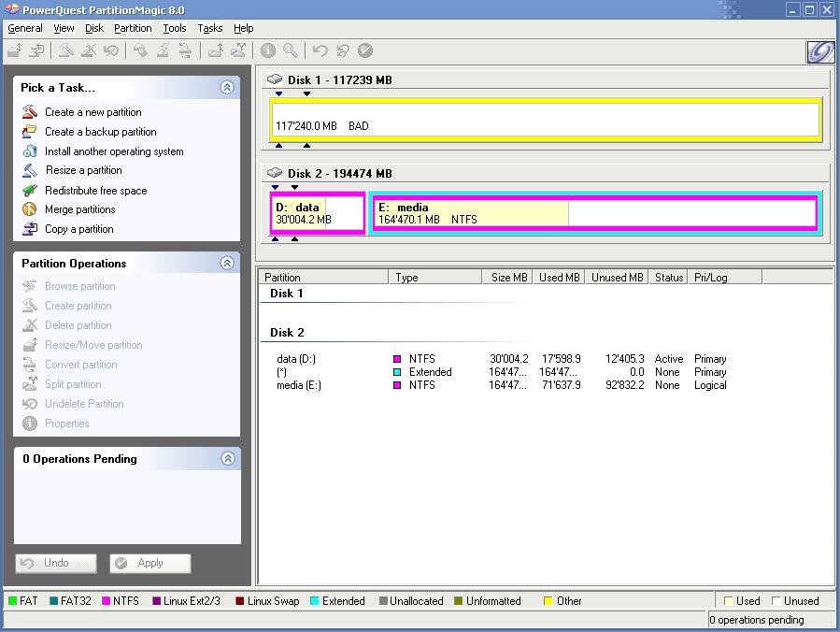840x632 pixels.
Task: Click the Redistribute free space icon
Action: [30, 191]
